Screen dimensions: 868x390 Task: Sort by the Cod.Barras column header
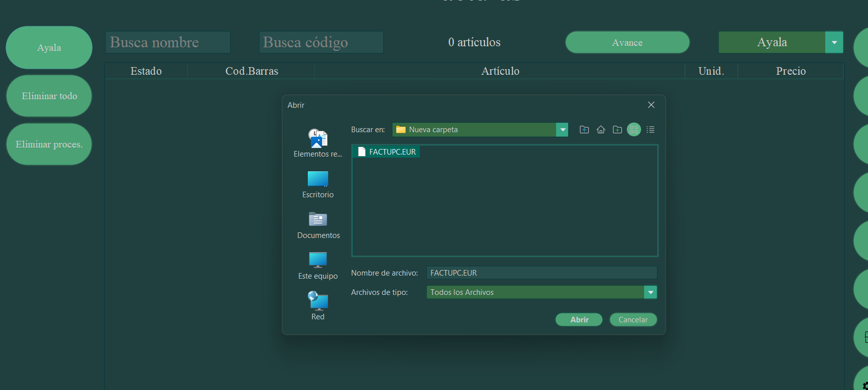[x=251, y=71]
